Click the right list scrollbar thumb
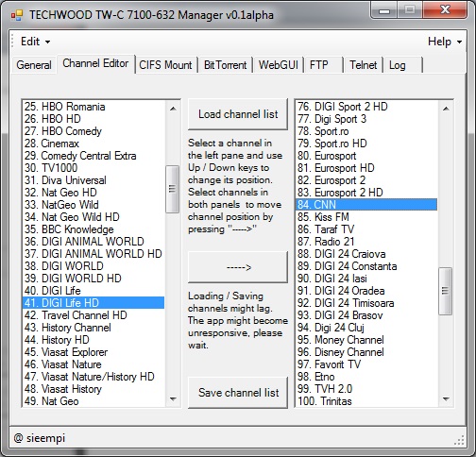 (x=446, y=291)
